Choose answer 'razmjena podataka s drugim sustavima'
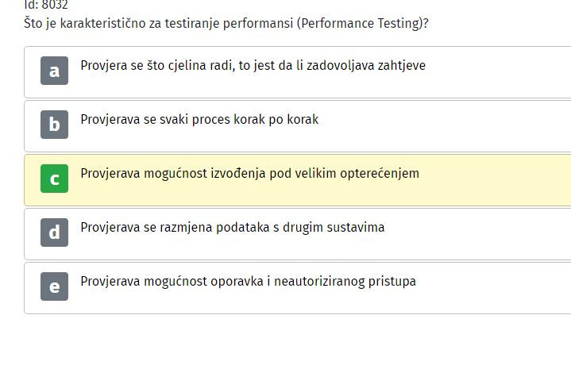The height and width of the screenshot is (392, 571). [x=233, y=227]
